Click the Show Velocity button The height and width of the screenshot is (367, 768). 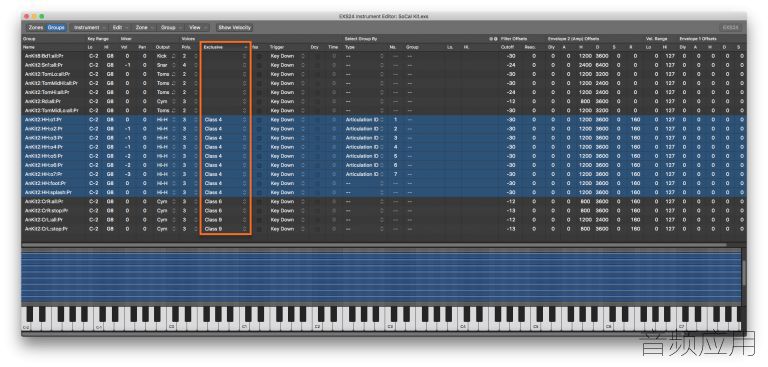tap(234, 27)
